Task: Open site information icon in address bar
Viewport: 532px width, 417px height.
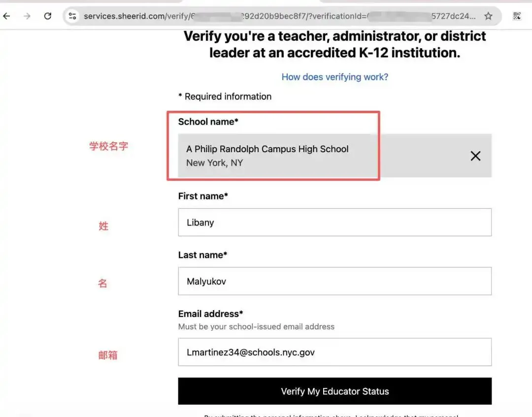Action: pyautogui.click(x=72, y=16)
